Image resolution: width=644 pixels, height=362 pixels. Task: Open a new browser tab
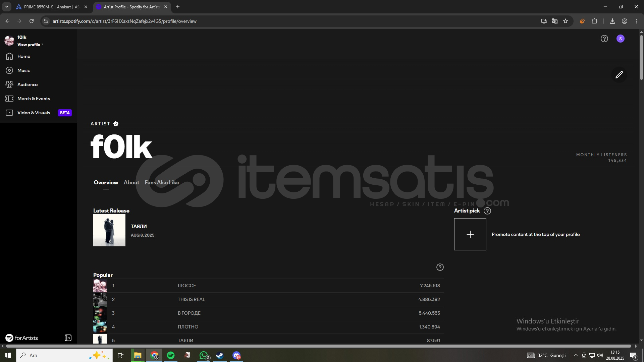coord(178,7)
